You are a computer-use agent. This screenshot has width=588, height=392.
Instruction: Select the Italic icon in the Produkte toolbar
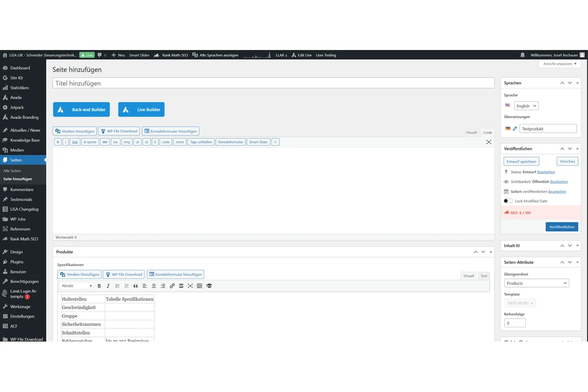(x=108, y=286)
